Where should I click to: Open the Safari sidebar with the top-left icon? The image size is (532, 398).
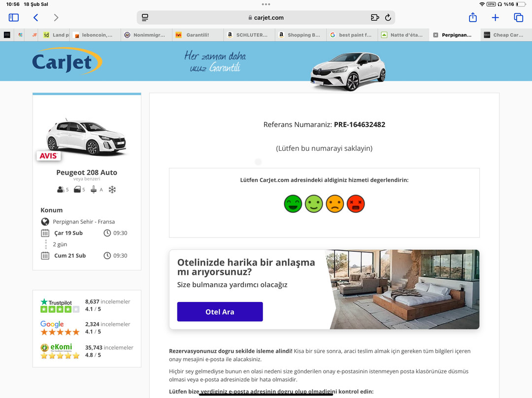pyautogui.click(x=13, y=17)
